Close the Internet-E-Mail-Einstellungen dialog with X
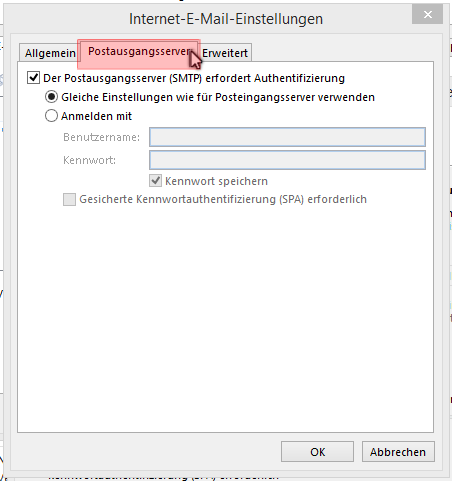This screenshot has width=452, height=481. (x=427, y=14)
